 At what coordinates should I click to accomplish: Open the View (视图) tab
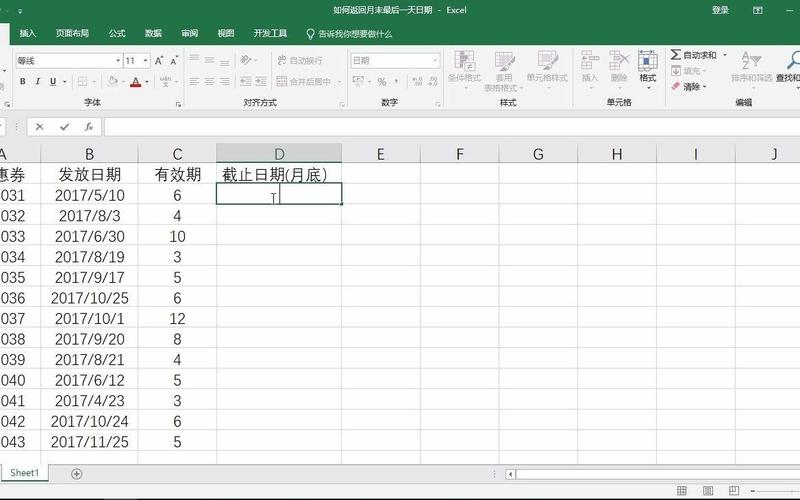coord(226,33)
